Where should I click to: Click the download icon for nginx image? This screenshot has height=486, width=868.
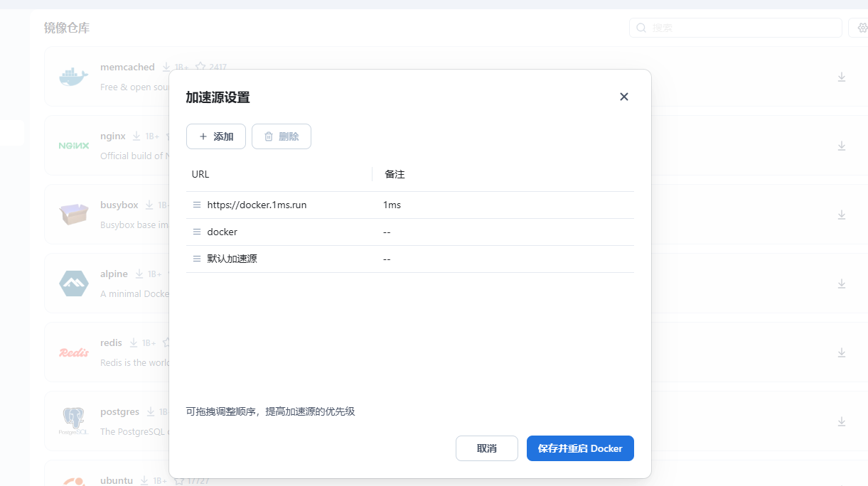coord(842,146)
